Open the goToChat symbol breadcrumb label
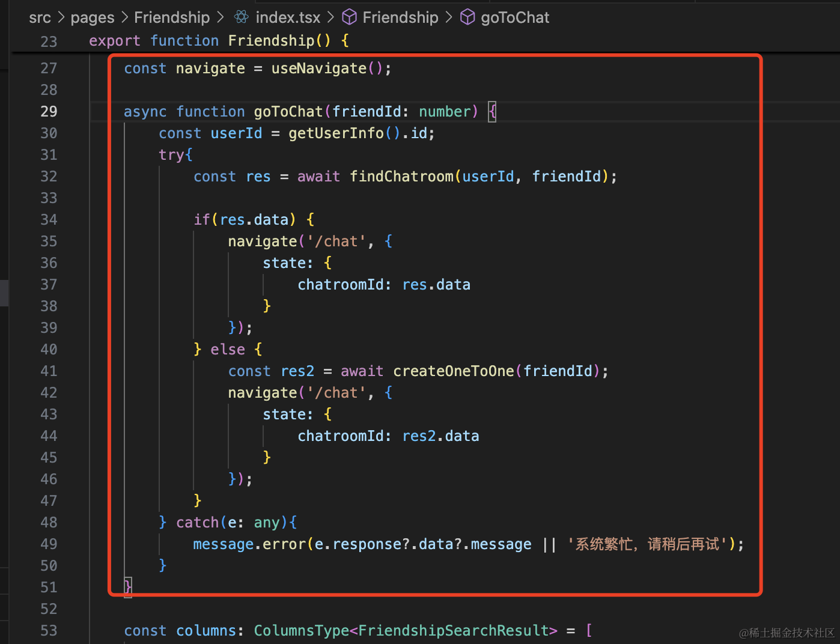The image size is (840, 644). (515, 17)
